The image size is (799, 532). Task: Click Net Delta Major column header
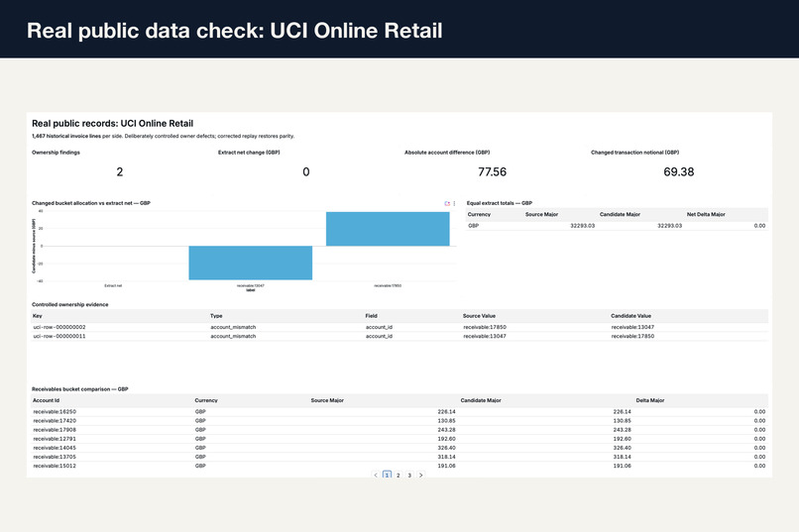706,214
